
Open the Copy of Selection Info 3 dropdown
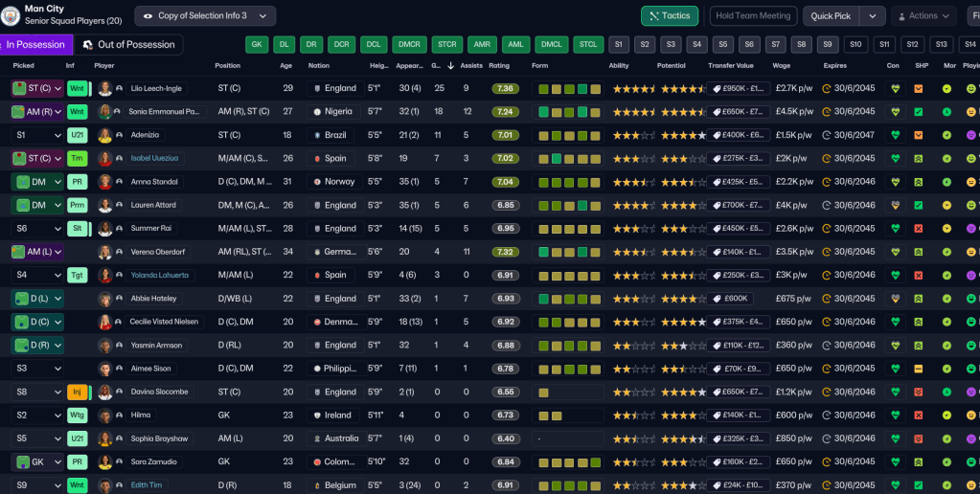(x=205, y=16)
